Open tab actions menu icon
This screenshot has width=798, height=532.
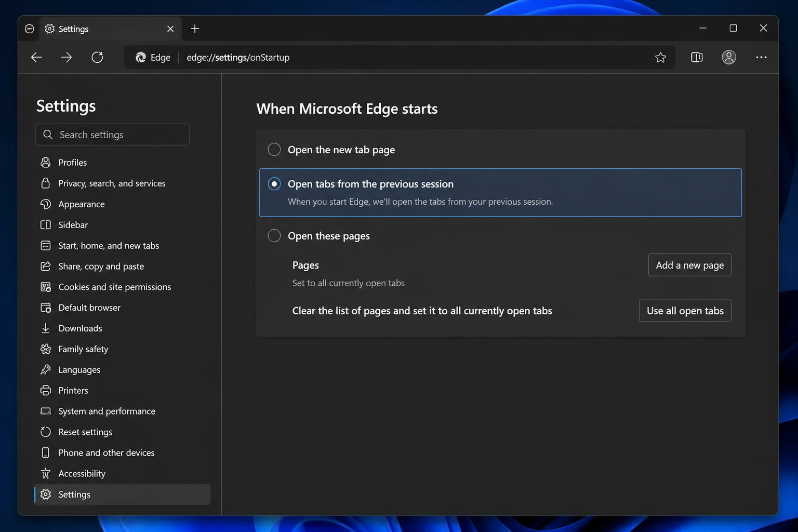[30, 29]
